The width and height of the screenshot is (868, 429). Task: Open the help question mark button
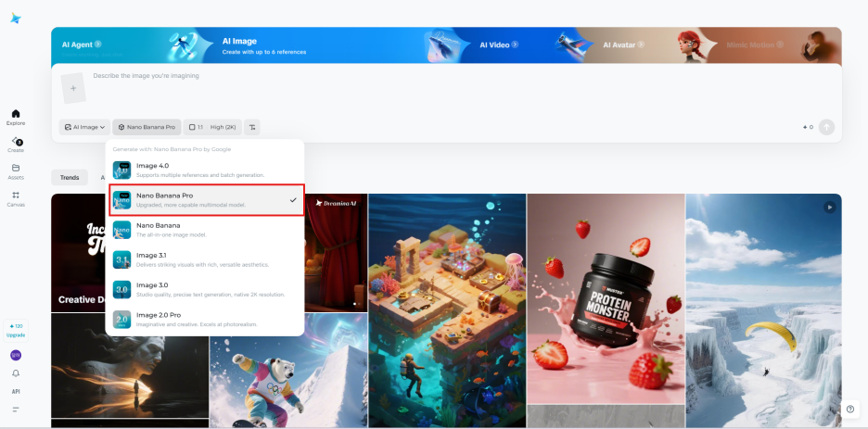pos(850,410)
